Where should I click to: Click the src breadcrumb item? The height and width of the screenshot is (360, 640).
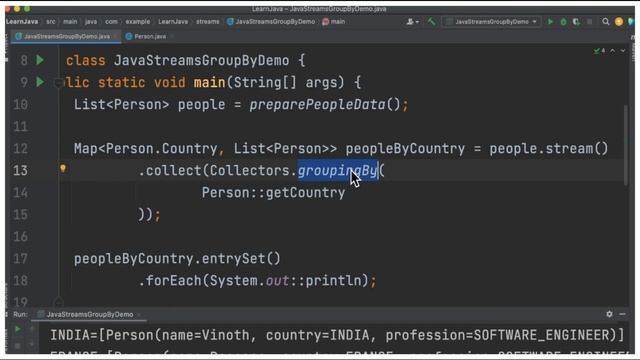[51, 22]
